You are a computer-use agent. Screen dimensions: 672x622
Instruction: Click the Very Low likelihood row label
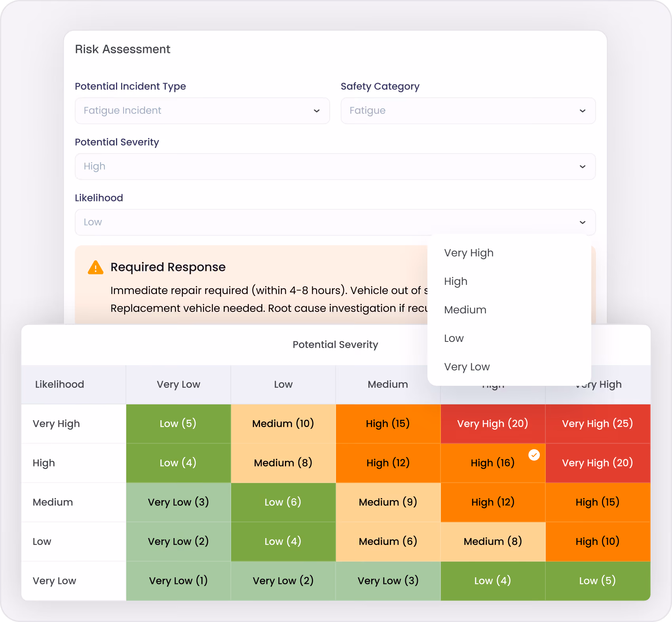click(54, 581)
